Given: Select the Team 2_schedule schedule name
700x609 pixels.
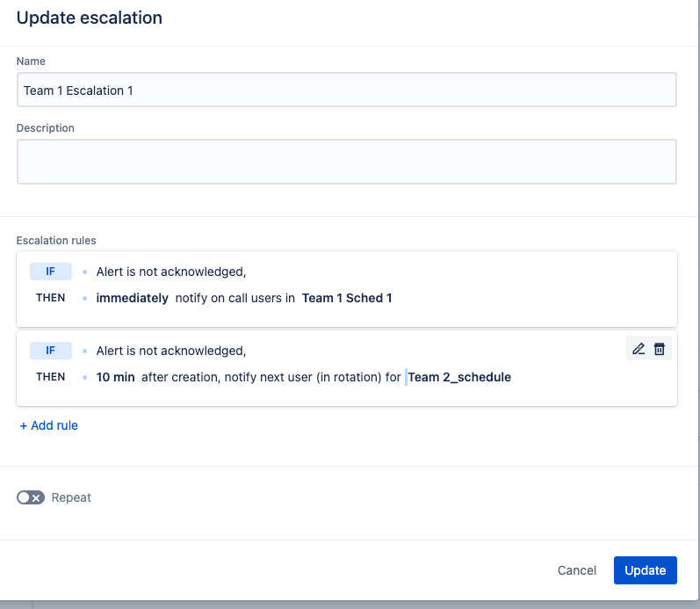Looking at the screenshot, I should [459, 377].
